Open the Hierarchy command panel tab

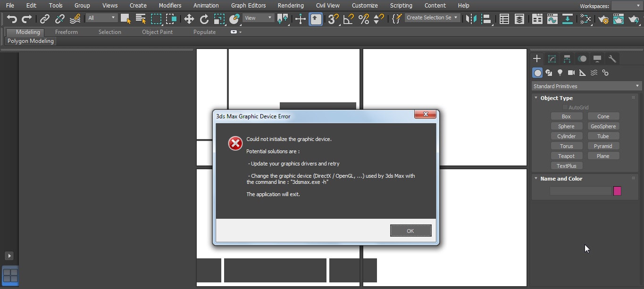click(567, 58)
